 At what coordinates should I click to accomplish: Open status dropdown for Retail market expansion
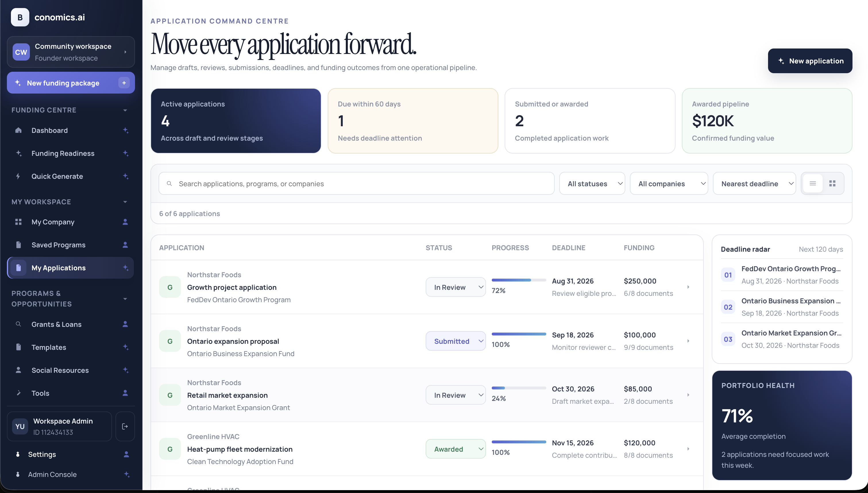(456, 395)
